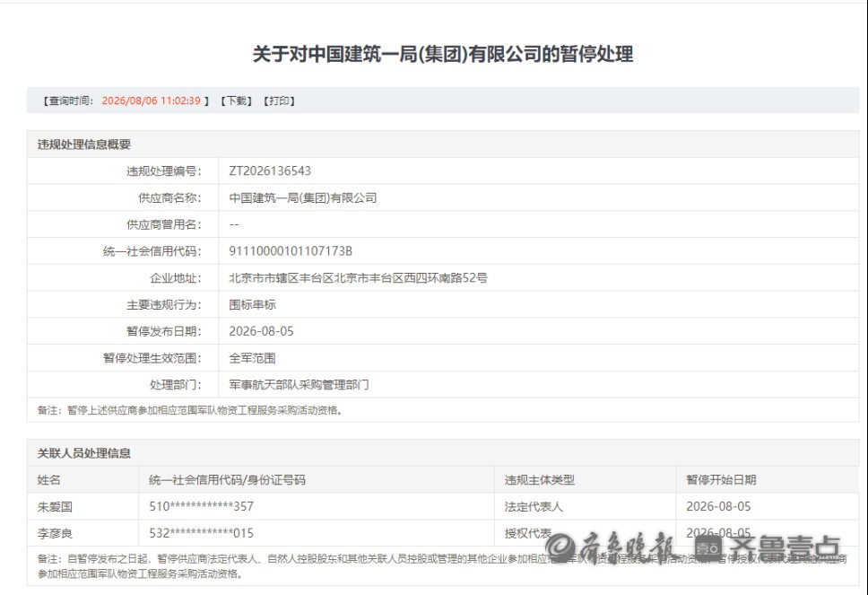Screen dimensions: 868x595
Task: Select 朱爱国's start date 2026-08-05
Action: click(718, 506)
